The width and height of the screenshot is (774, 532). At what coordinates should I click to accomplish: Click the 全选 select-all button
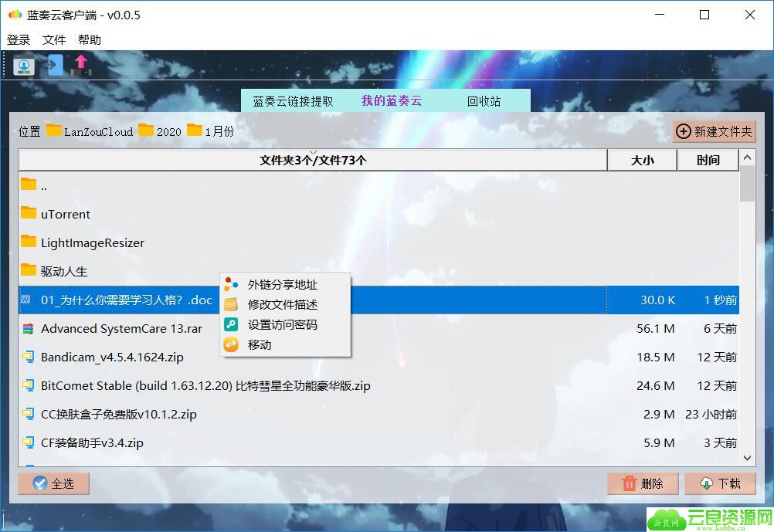pos(53,483)
